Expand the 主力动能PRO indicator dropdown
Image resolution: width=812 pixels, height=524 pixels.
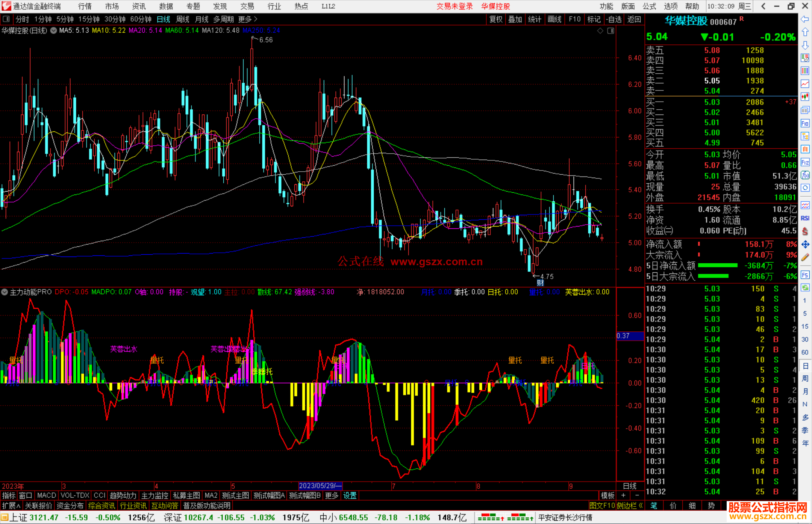[x=5, y=292]
